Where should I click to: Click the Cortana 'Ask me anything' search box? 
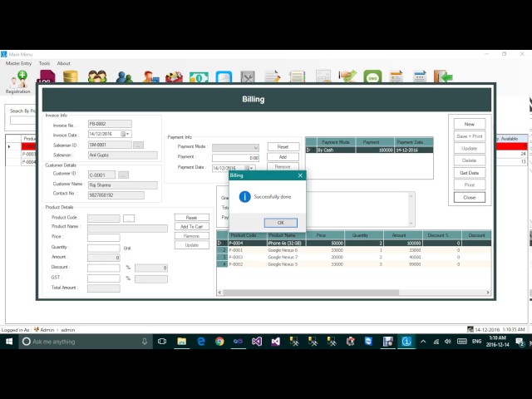coord(85,342)
